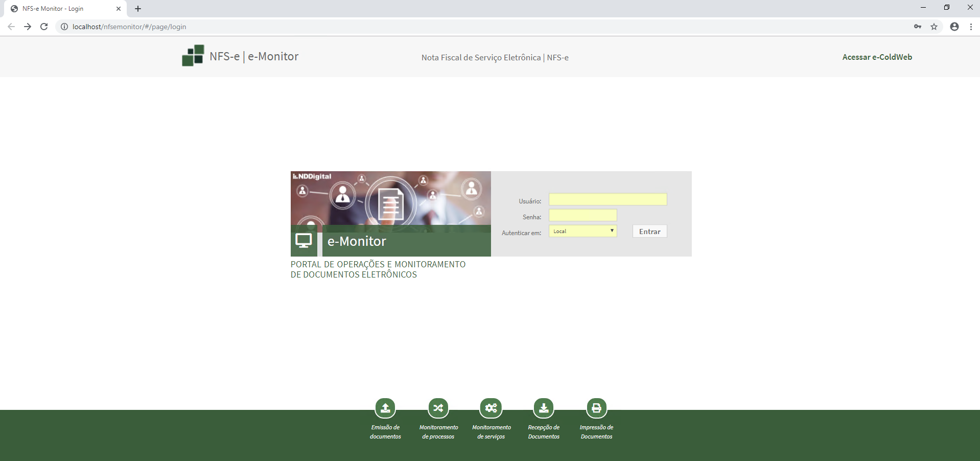Screen dimensions: 980x461
Task: Click the Acessar e-ColdWeb link
Action: click(877, 57)
